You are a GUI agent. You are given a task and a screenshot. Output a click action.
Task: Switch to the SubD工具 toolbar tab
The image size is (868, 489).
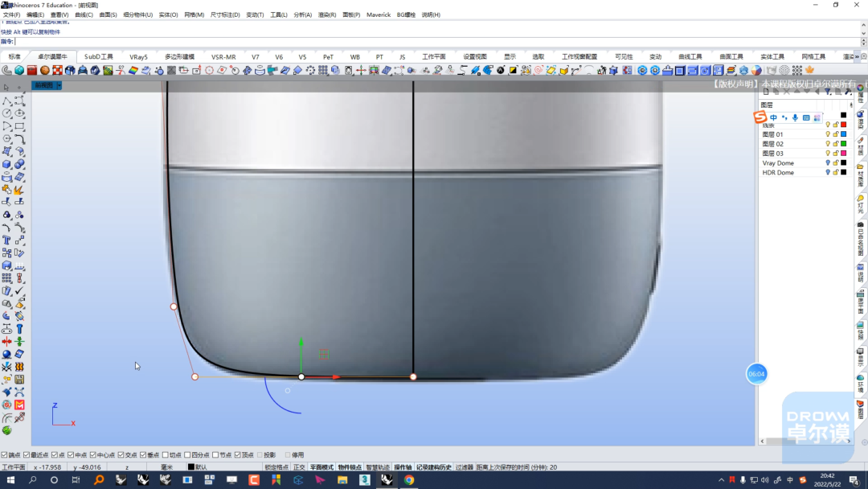tap(99, 56)
